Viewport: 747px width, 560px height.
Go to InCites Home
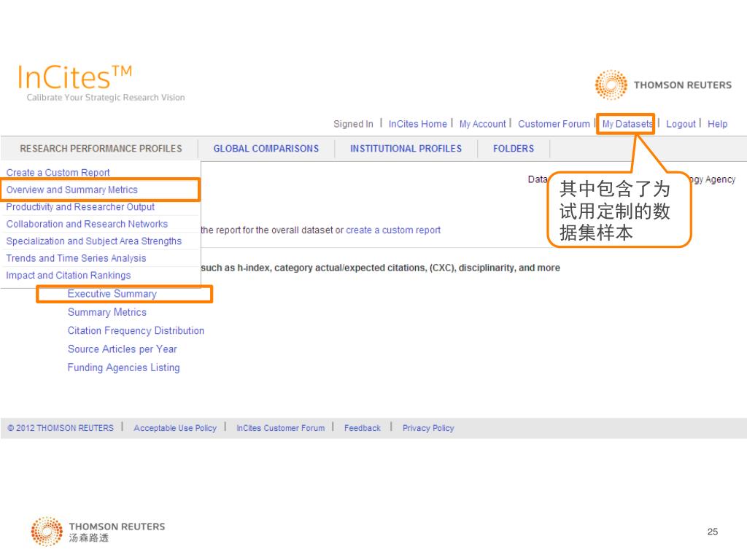418,124
